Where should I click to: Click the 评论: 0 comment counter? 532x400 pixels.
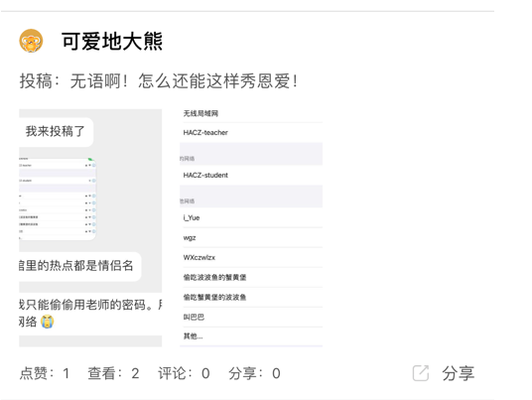[184, 373]
